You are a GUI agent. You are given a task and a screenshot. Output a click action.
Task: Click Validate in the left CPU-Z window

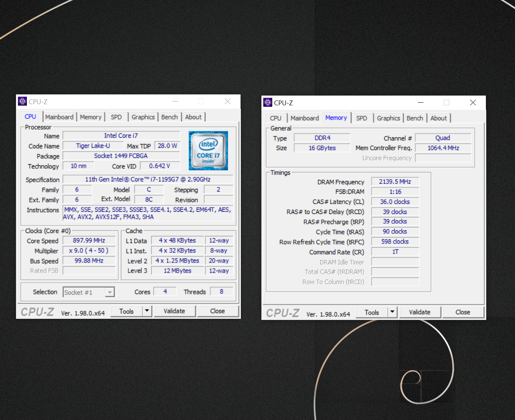[x=174, y=311]
